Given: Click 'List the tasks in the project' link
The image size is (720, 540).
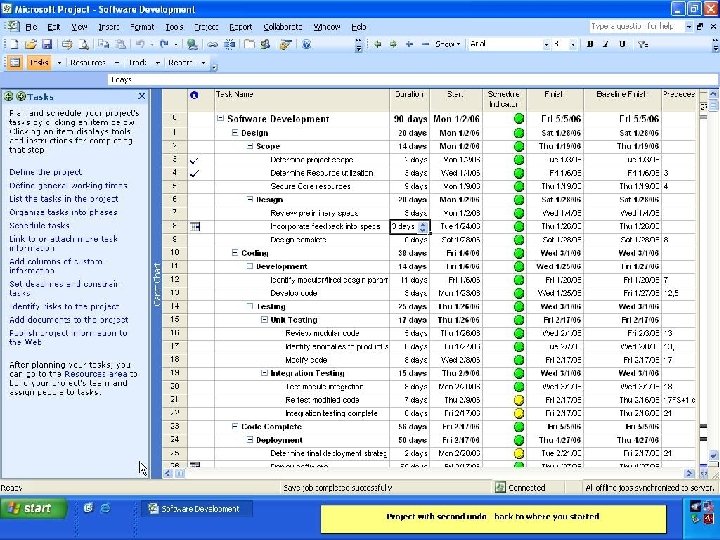Looking at the screenshot, I should coord(63,199).
